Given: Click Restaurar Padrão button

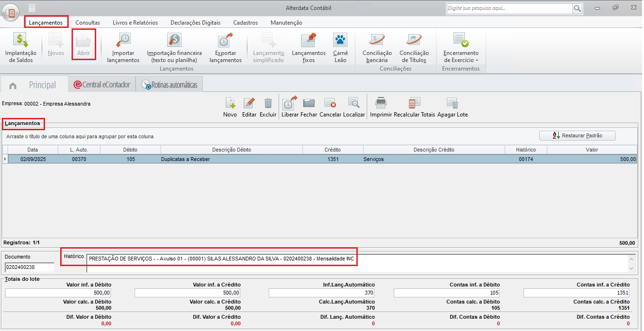Looking at the screenshot, I should pyautogui.click(x=577, y=135).
